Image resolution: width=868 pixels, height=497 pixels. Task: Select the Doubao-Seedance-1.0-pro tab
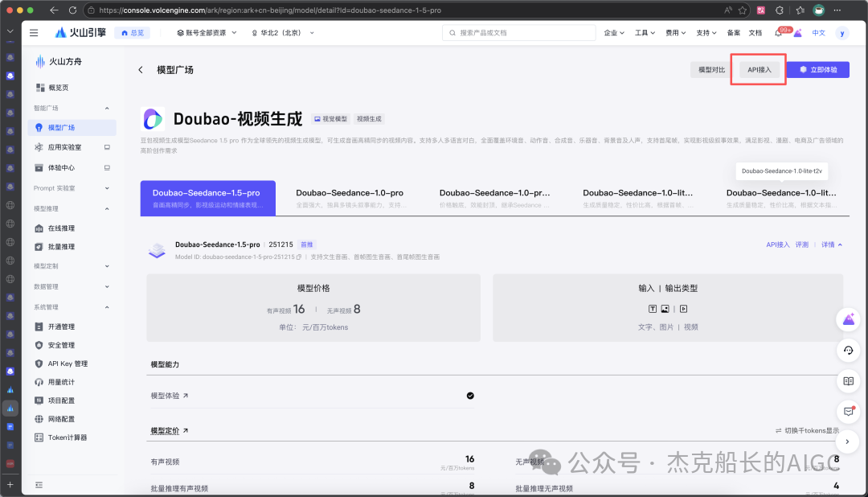[x=350, y=198]
